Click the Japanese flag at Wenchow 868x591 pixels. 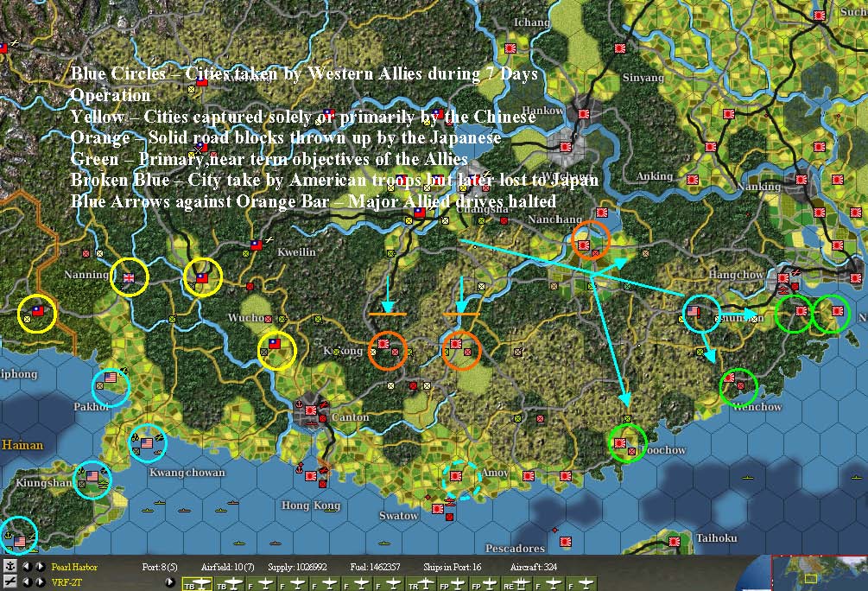tap(730, 378)
